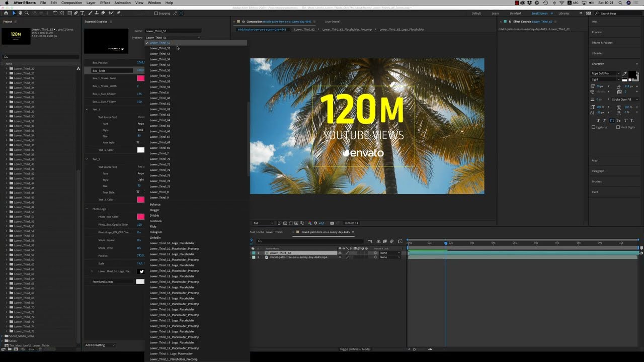Select the Hand tool
Viewport: 644px width, 362px height.
20,13
